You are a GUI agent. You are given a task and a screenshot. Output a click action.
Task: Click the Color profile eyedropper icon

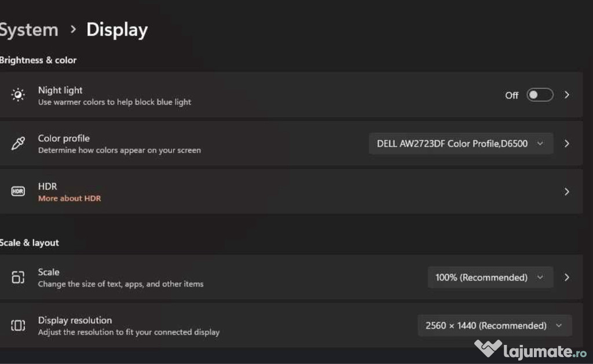(18, 144)
